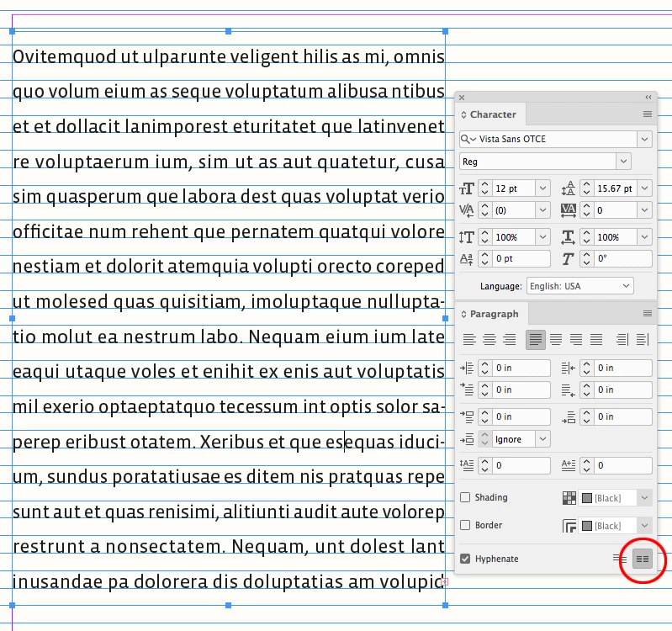The width and height of the screenshot is (672, 631).
Task: Click the text frame overset out port
Action: coord(445,581)
